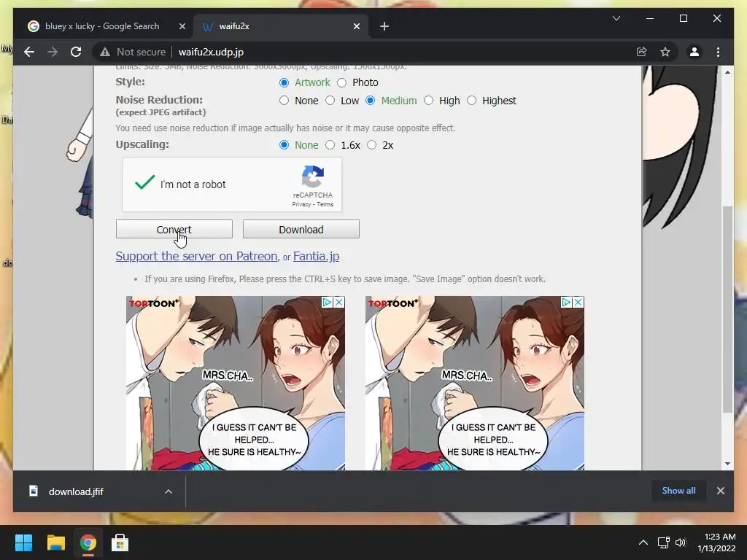The height and width of the screenshot is (560, 747).
Task: Click the download.jfif file icon
Action: click(x=34, y=491)
